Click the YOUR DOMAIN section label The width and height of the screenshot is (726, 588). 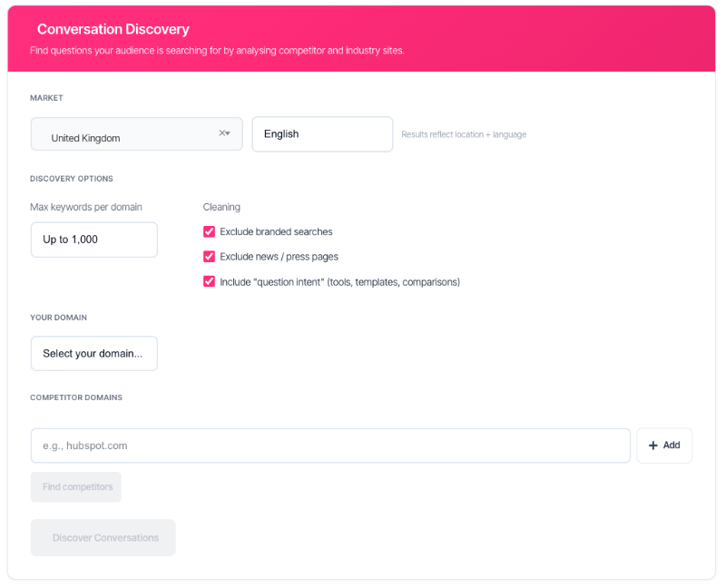(x=58, y=318)
